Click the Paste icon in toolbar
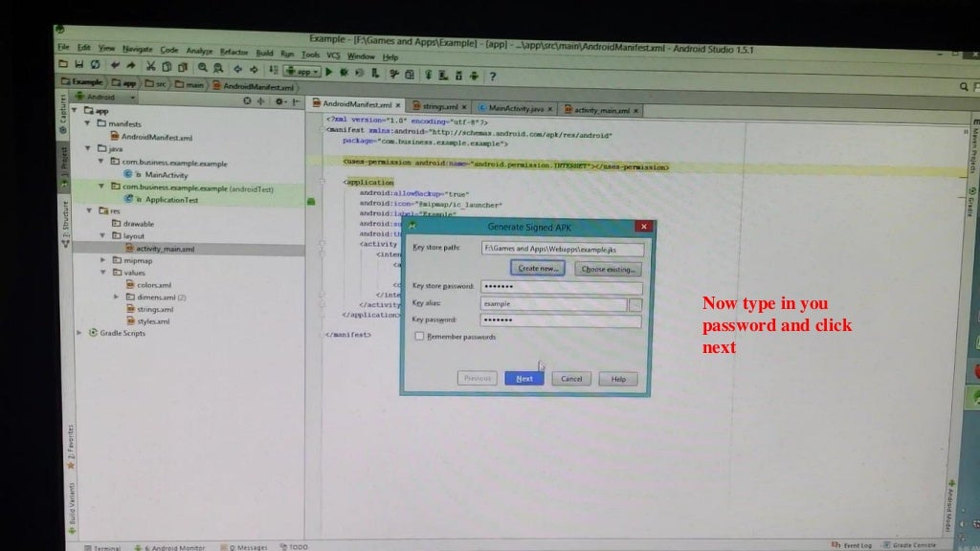 (183, 67)
